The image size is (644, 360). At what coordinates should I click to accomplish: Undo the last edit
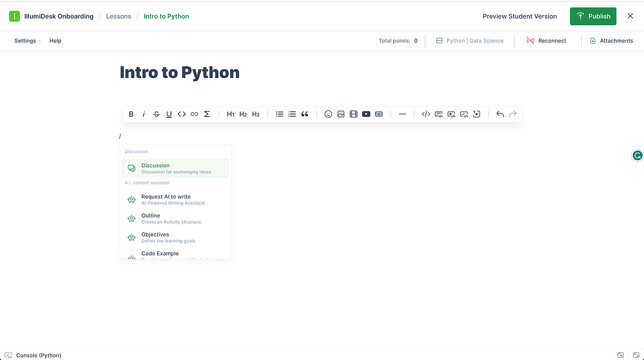500,114
